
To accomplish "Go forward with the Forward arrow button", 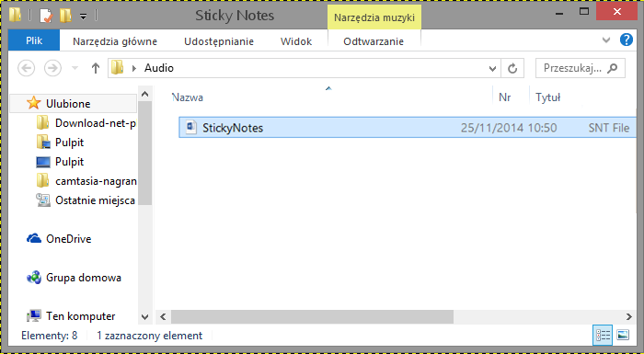I will 52,68.
